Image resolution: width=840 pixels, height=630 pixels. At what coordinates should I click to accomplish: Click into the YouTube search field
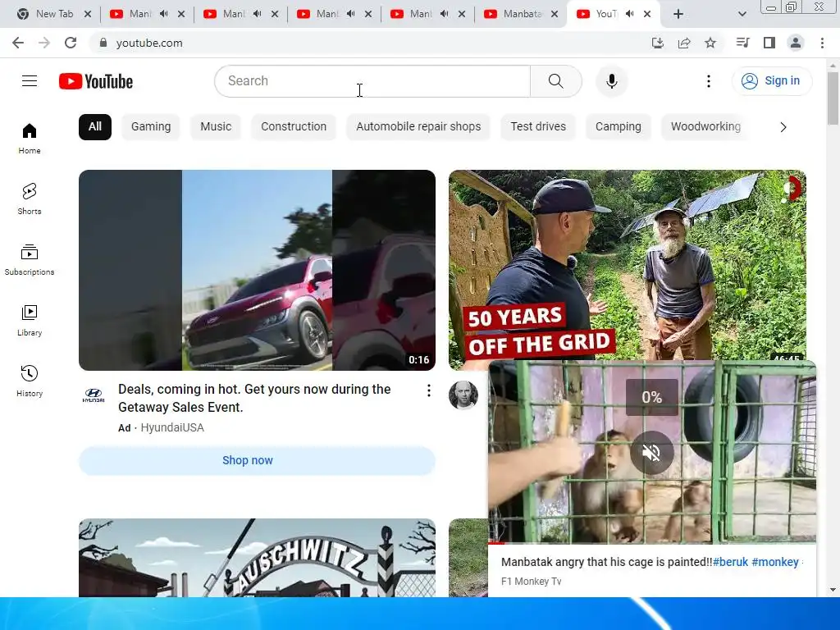coord(372,81)
